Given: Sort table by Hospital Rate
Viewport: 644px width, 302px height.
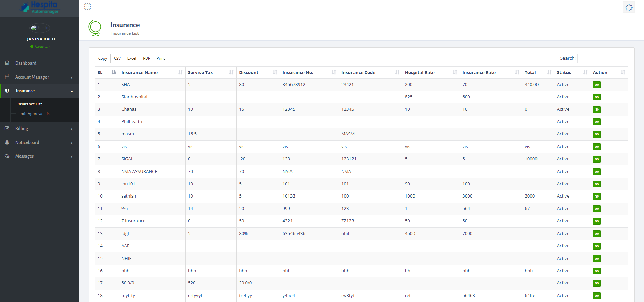Looking at the screenshot, I should (431, 72).
